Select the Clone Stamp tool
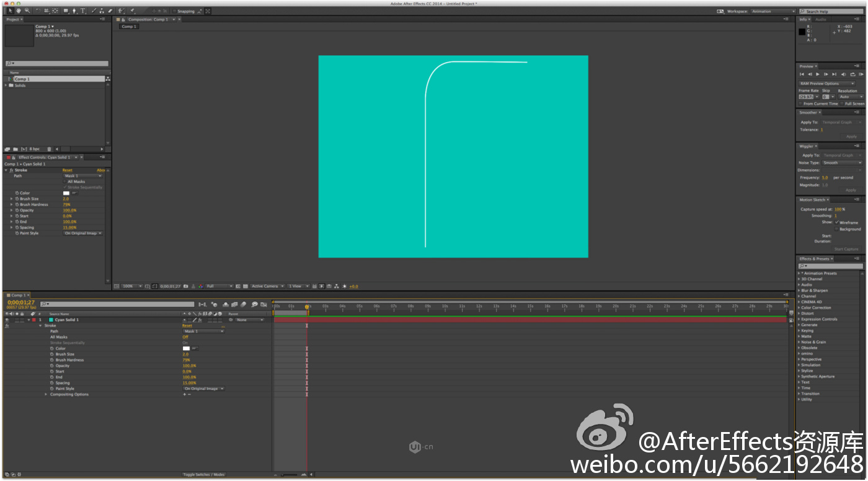 102,11
